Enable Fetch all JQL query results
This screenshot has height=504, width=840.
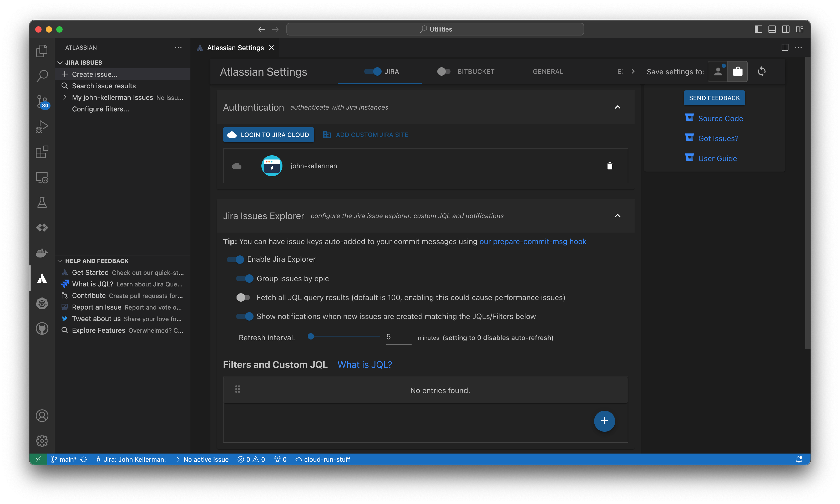[243, 297]
